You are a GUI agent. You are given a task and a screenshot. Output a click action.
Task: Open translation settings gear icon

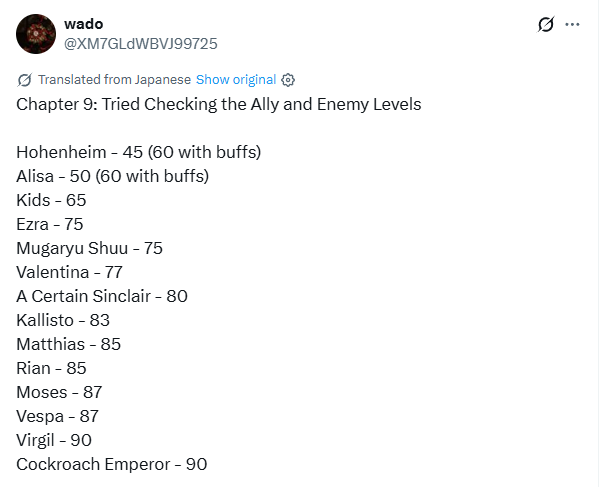pos(288,80)
